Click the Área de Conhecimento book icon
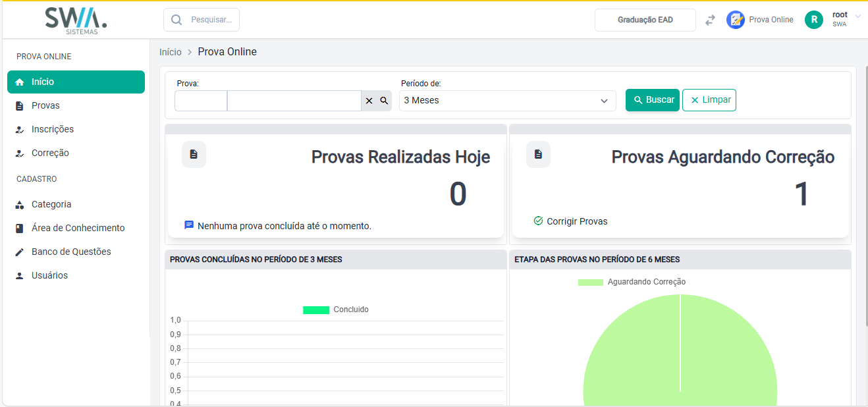 (20, 229)
